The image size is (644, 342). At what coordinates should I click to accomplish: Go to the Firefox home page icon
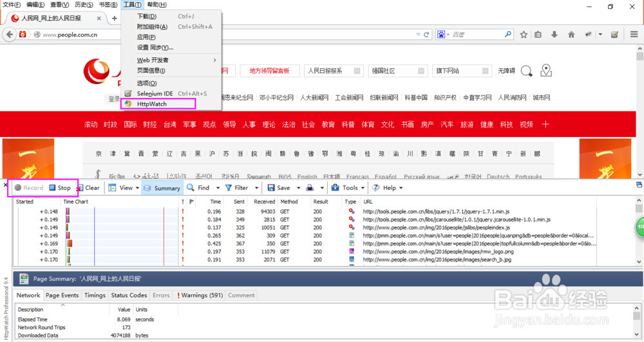point(571,35)
